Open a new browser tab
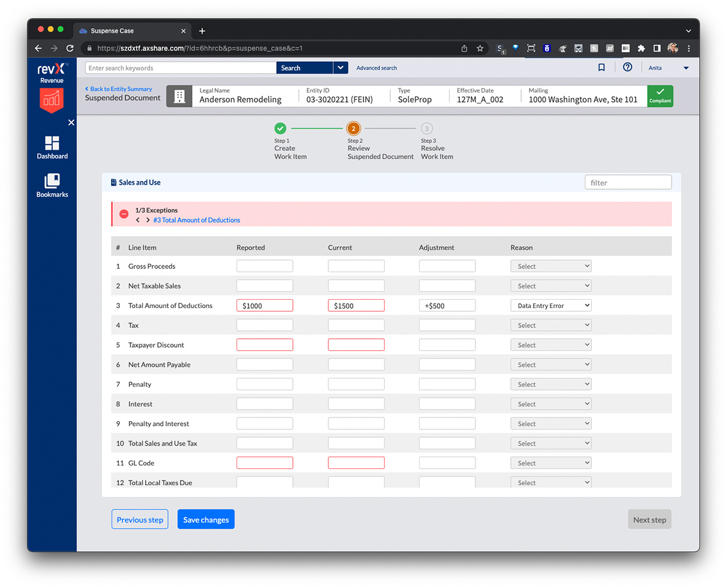727x588 pixels. click(202, 31)
